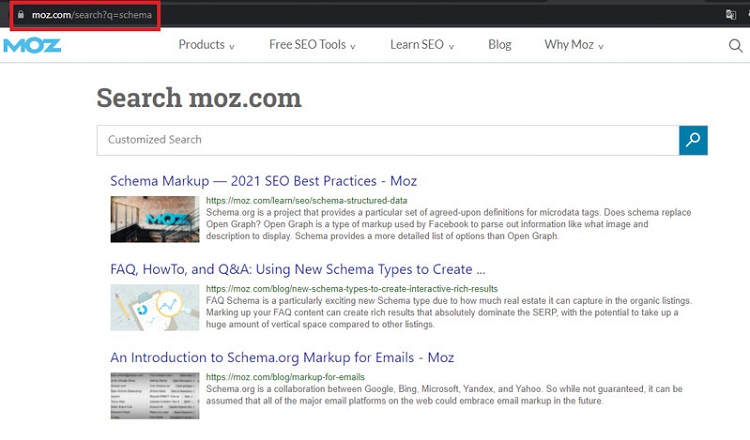Open Schema Markup 2021 SEO Best Practices result
Viewport: 750px width, 440px height.
click(263, 181)
